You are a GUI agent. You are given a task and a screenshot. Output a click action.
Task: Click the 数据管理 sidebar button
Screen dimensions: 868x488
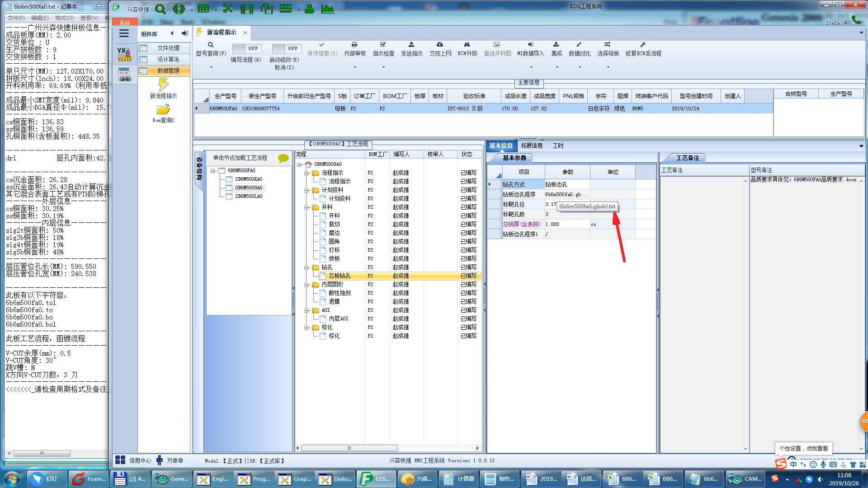point(164,70)
